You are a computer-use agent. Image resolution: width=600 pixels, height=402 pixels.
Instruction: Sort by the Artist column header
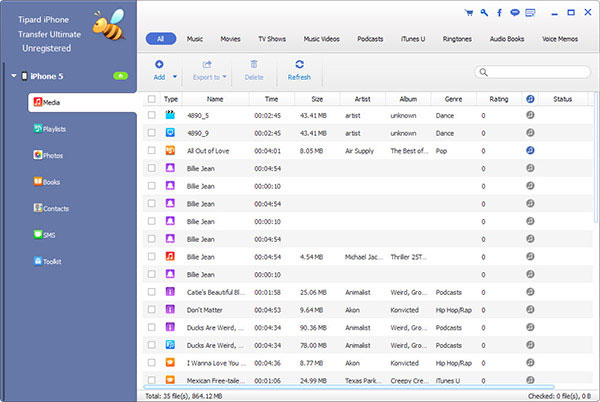(x=362, y=99)
